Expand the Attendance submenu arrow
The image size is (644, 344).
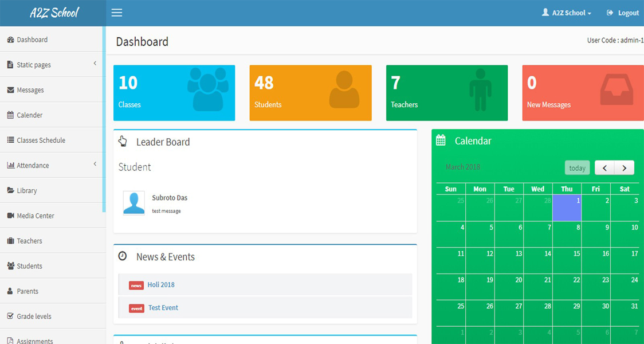coord(95,164)
